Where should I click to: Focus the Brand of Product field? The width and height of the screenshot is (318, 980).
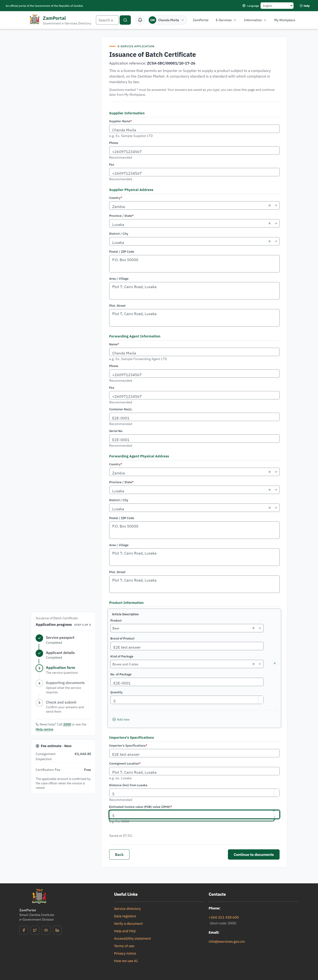[187, 646]
